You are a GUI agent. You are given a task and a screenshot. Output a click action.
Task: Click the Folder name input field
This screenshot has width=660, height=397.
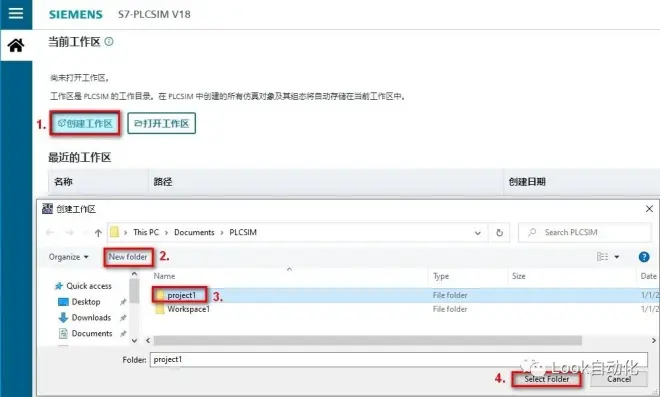tap(399, 360)
